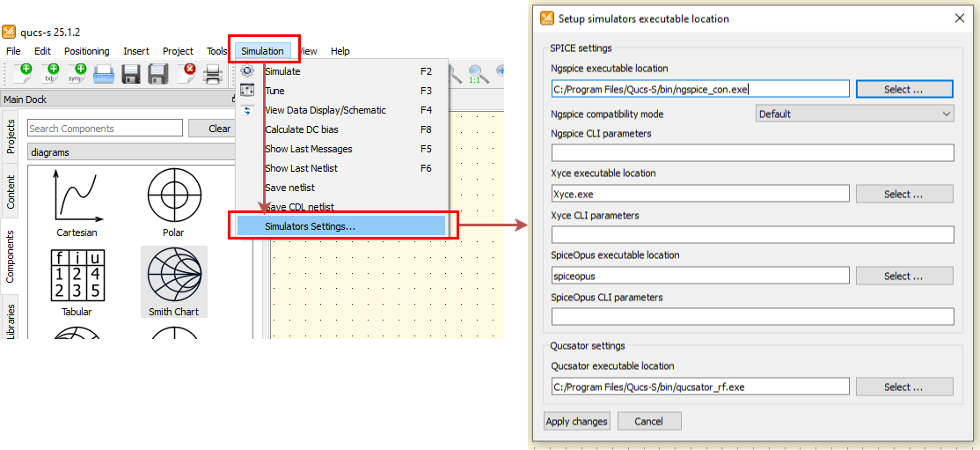Click the Open file toolbar icon
980x450 pixels.
pos(104,75)
